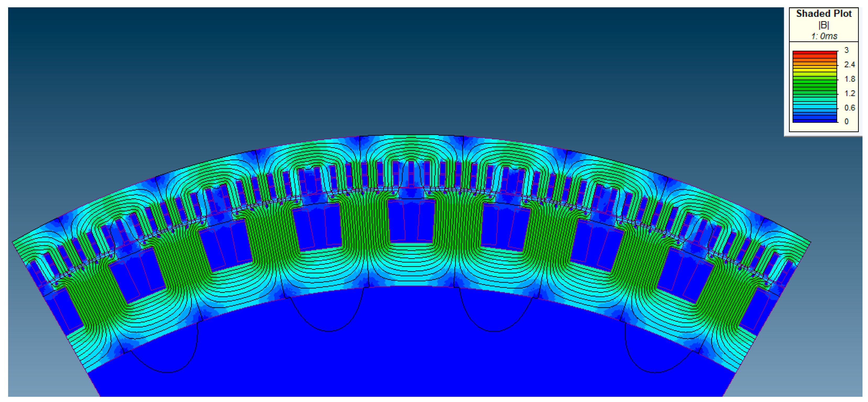Click the empty gradient background above the model

[404, 68]
